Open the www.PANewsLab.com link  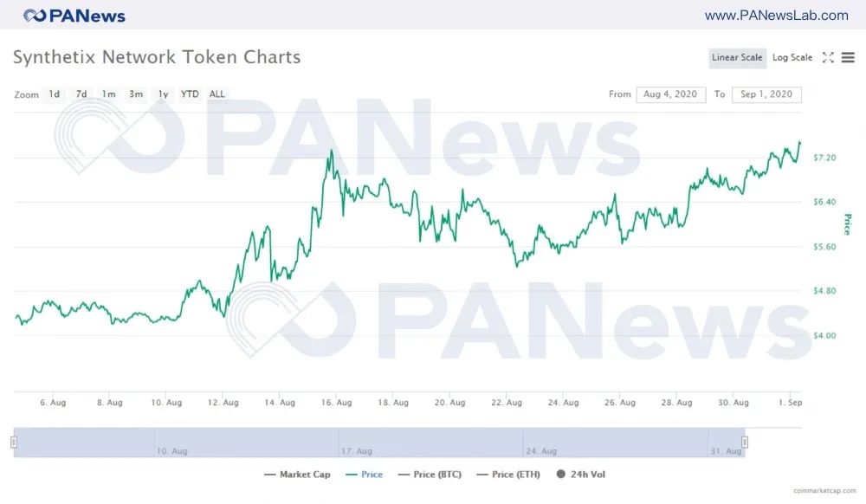(x=776, y=16)
